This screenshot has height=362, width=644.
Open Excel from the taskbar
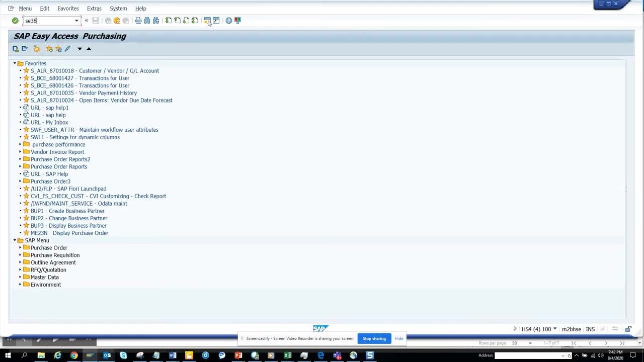(x=287, y=355)
